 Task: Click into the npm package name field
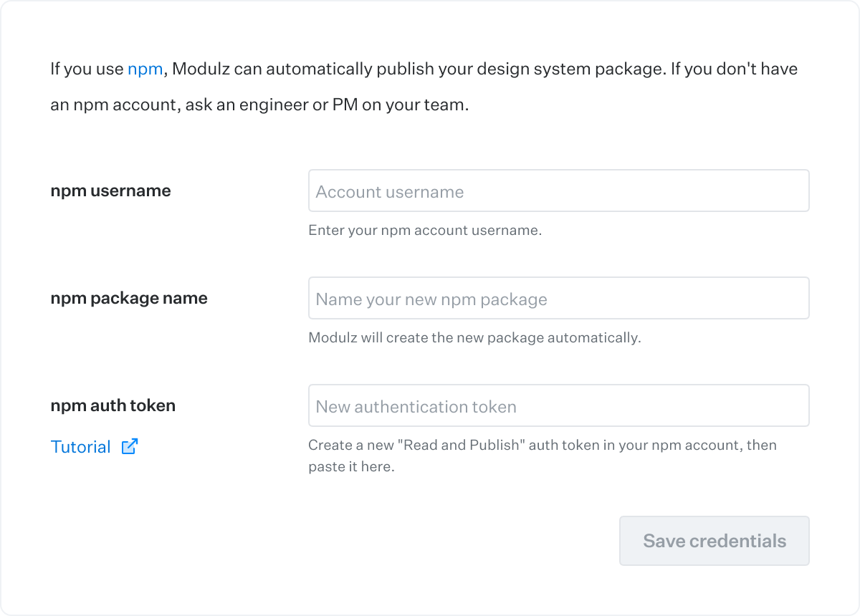(x=558, y=299)
